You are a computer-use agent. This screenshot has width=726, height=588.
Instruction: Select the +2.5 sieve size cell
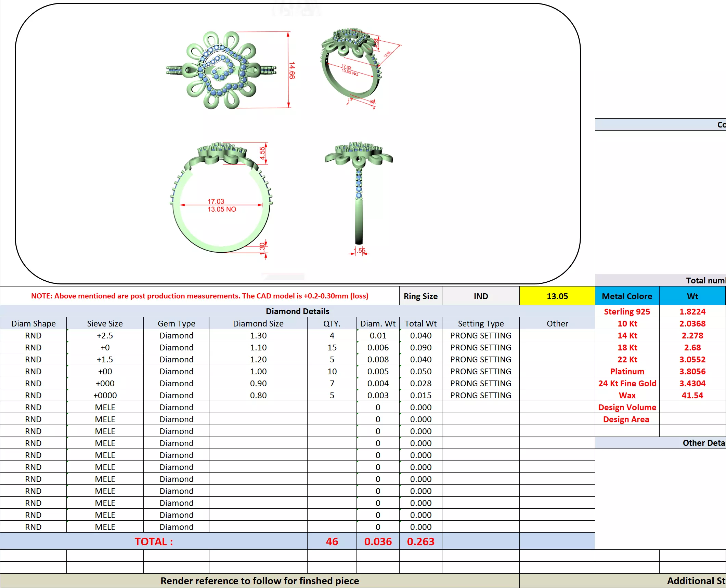[x=105, y=335]
